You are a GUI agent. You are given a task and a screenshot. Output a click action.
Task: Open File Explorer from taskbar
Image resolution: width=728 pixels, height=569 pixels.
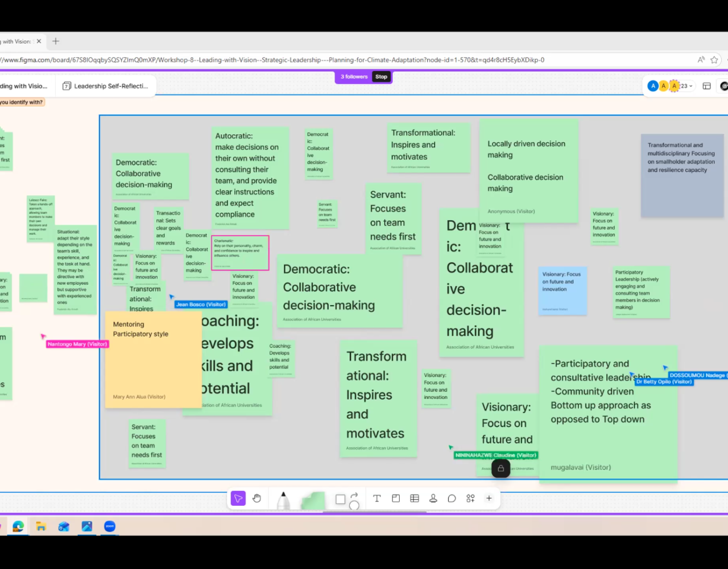tap(41, 527)
